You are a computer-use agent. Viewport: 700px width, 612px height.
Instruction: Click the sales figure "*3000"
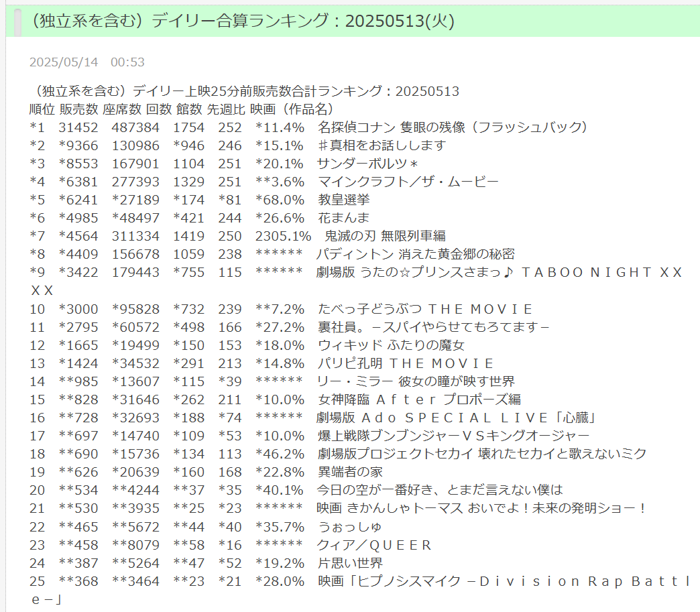(x=78, y=309)
